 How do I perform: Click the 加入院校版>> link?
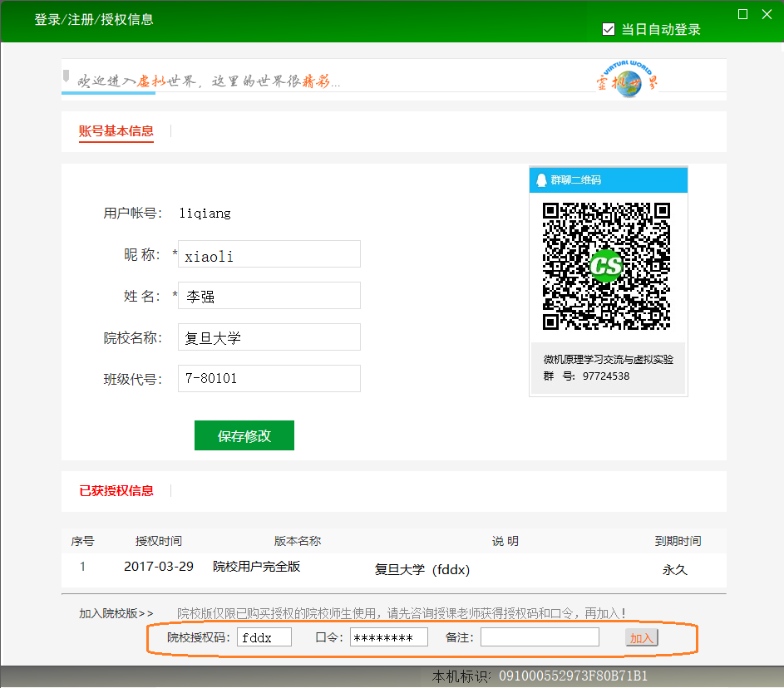click(116, 613)
